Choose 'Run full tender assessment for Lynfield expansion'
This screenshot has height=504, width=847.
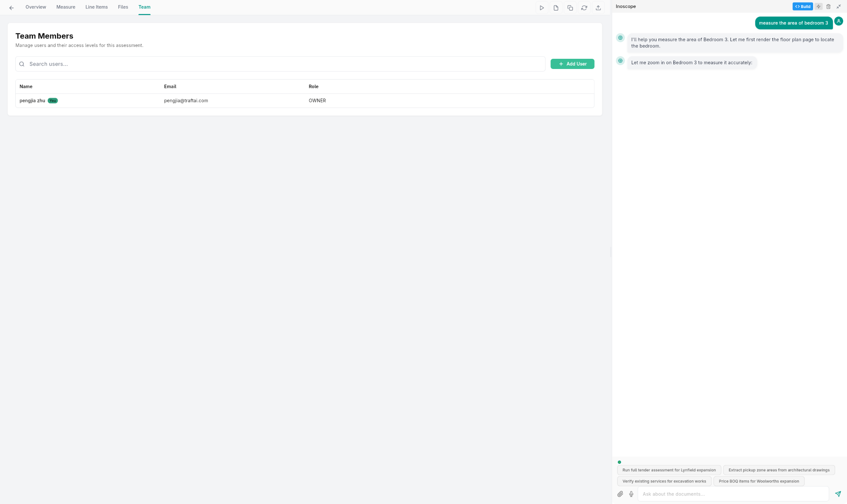(x=669, y=470)
